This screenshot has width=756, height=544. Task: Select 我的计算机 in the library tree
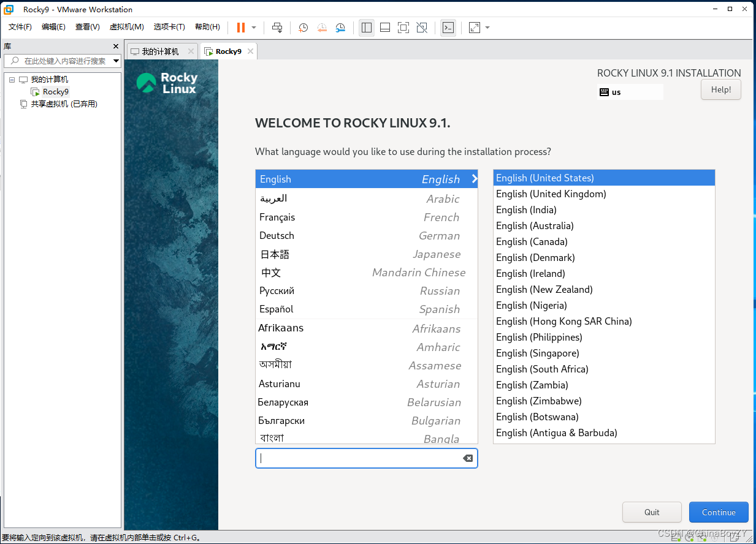pyautogui.click(x=50, y=80)
